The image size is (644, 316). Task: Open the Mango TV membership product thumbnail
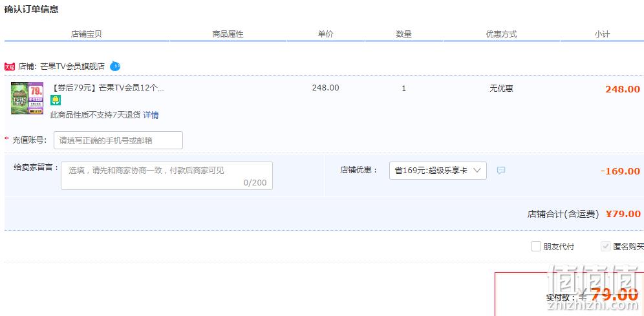pos(27,98)
